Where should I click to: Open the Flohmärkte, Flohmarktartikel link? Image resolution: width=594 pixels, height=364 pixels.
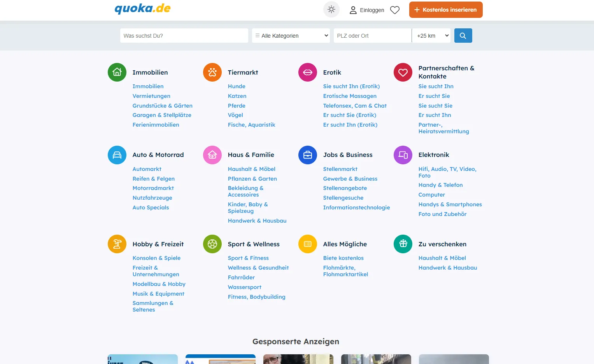[345, 271]
